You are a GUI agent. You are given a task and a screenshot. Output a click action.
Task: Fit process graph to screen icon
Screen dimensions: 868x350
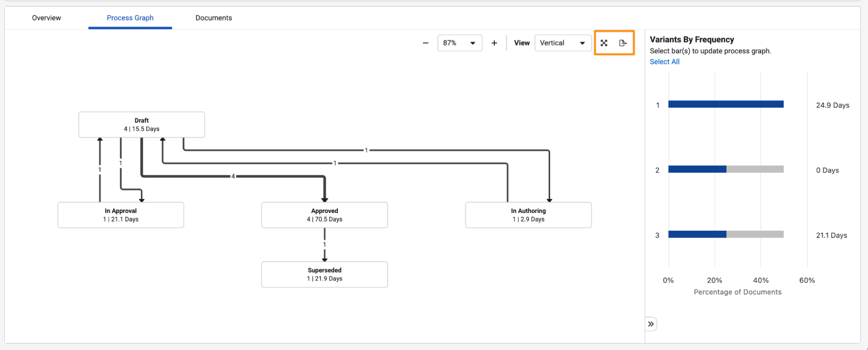point(604,43)
